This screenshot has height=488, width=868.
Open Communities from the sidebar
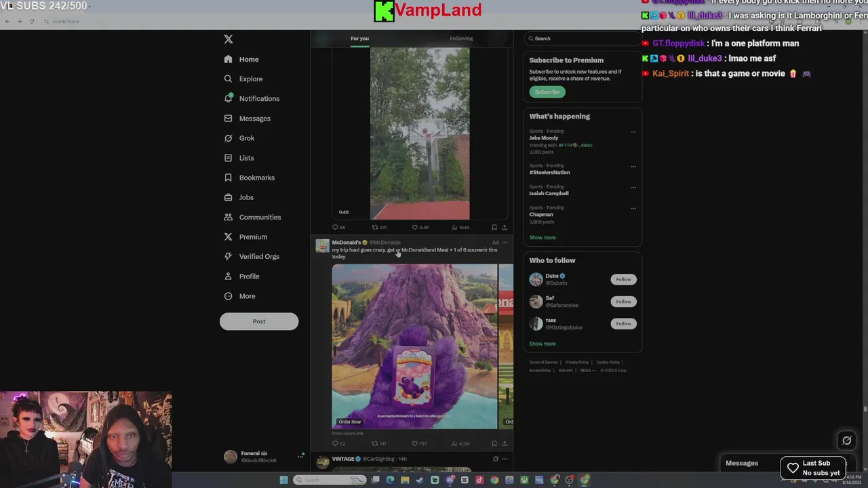point(252,217)
